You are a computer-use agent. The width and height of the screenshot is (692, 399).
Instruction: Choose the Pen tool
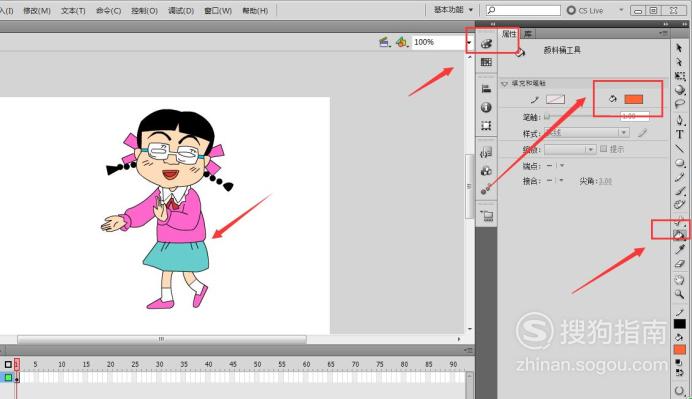coord(680,120)
